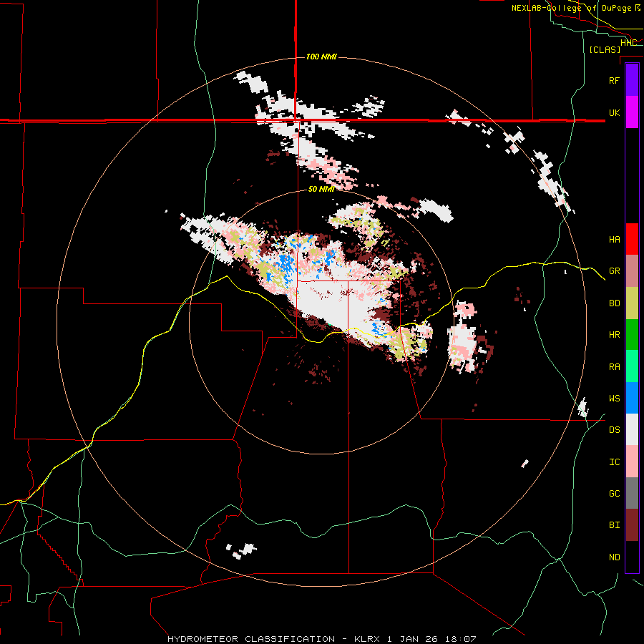Image resolution: width=644 pixels, height=644 pixels.
Task: Click the mint green RA swatch
Action: click(x=632, y=366)
